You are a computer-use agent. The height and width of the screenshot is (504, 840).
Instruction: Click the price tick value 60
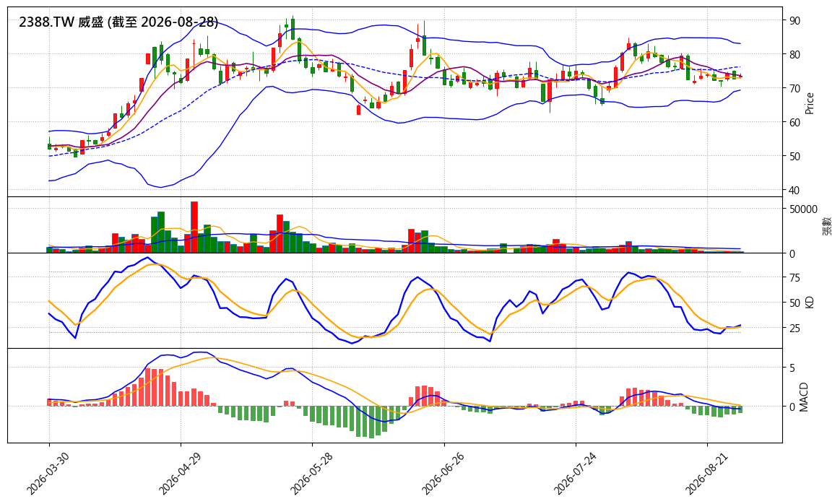[794, 123]
